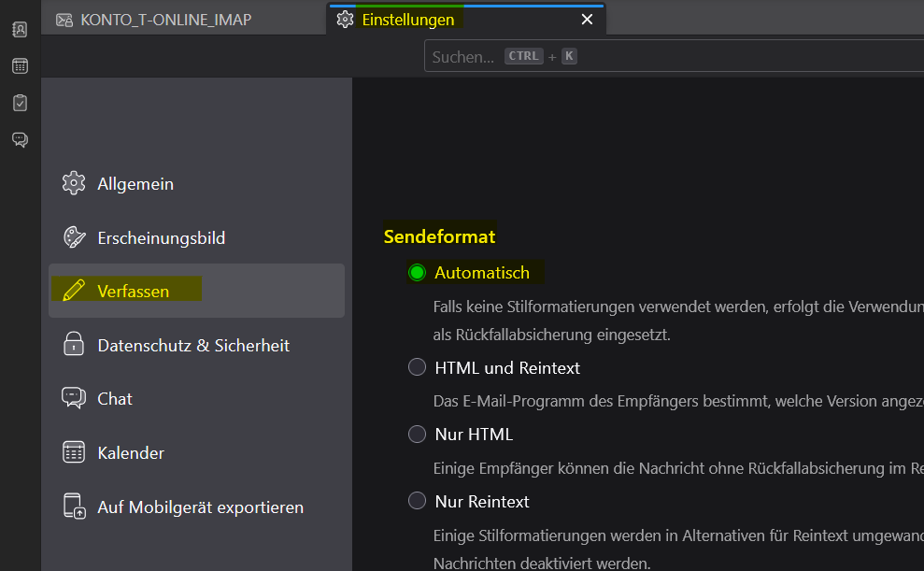Open the Calendar icon in left sidebar
The image size is (924, 571).
20,65
